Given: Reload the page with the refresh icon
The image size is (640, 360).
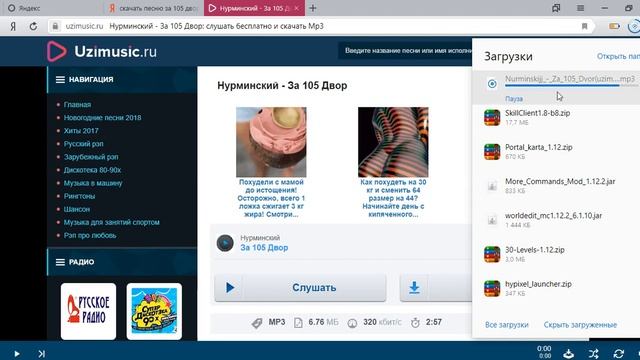Looking at the screenshot, I should tap(33, 26).
